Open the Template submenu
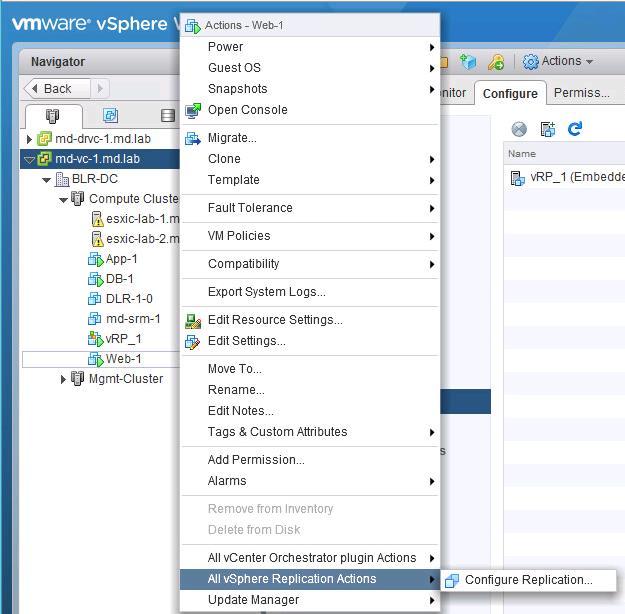Screen dimensions: 625x614 310,180
